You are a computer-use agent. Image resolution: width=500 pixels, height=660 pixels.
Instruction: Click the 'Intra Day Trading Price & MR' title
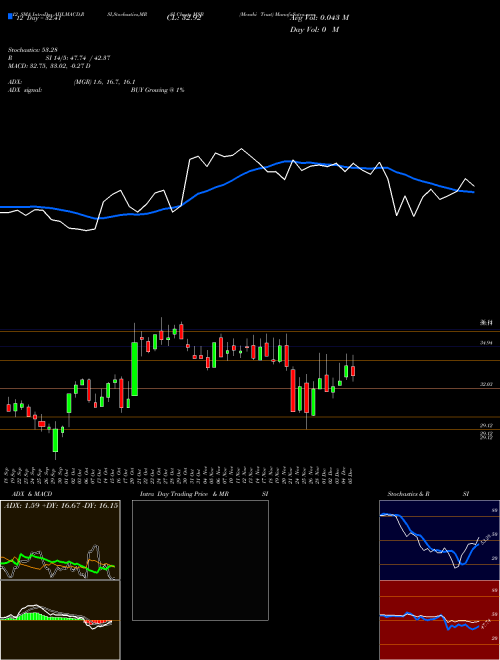click(x=184, y=494)
